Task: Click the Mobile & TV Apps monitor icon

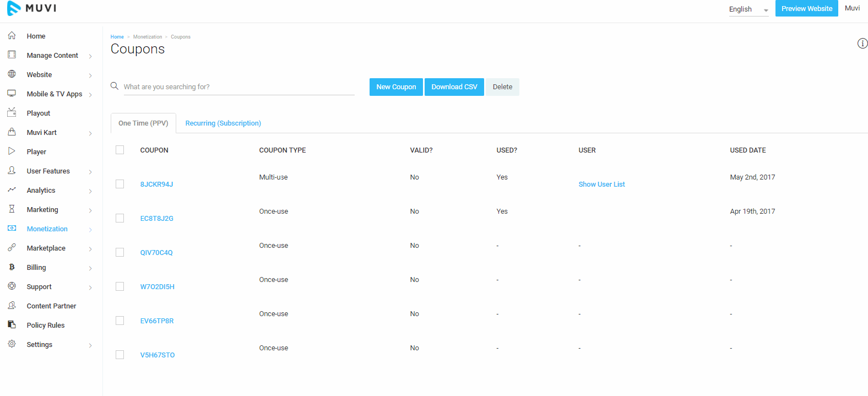Action: coord(12,93)
